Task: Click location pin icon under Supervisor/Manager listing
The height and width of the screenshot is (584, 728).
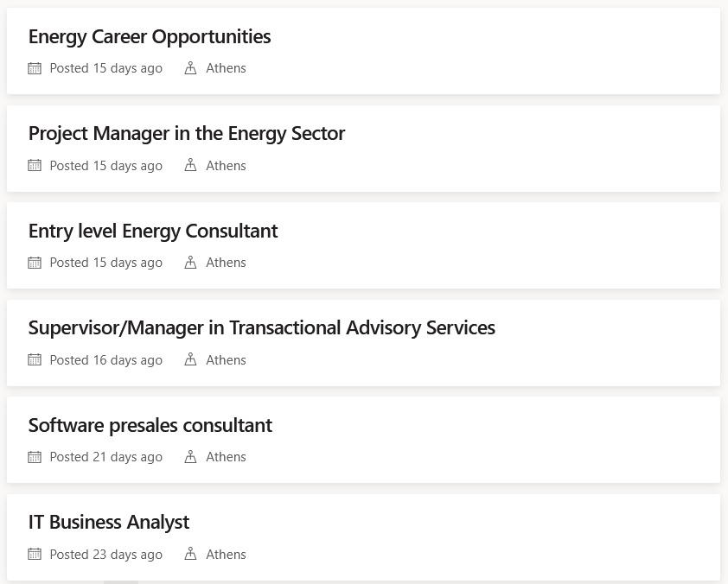Action: 190,359
